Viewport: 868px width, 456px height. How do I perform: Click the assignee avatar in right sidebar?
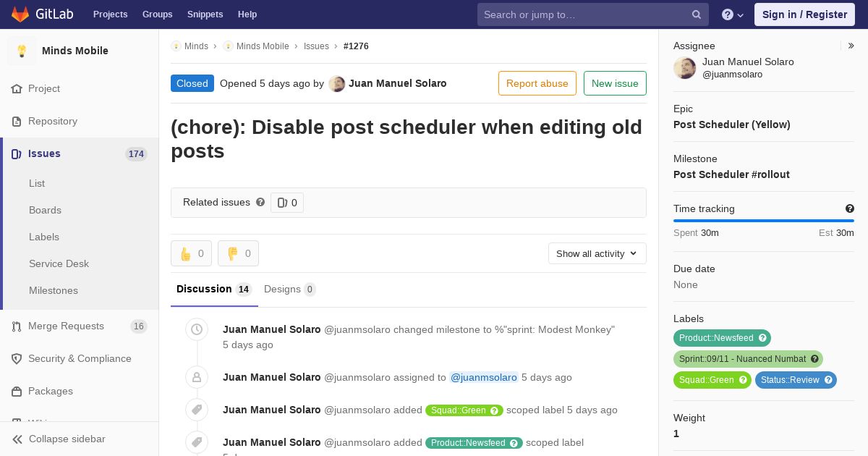pos(685,68)
